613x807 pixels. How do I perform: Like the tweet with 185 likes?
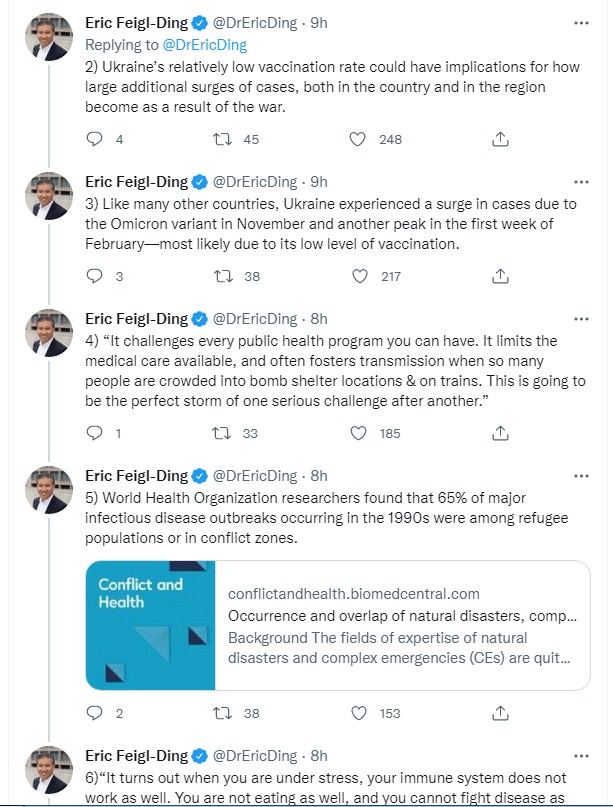pyautogui.click(x=357, y=433)
